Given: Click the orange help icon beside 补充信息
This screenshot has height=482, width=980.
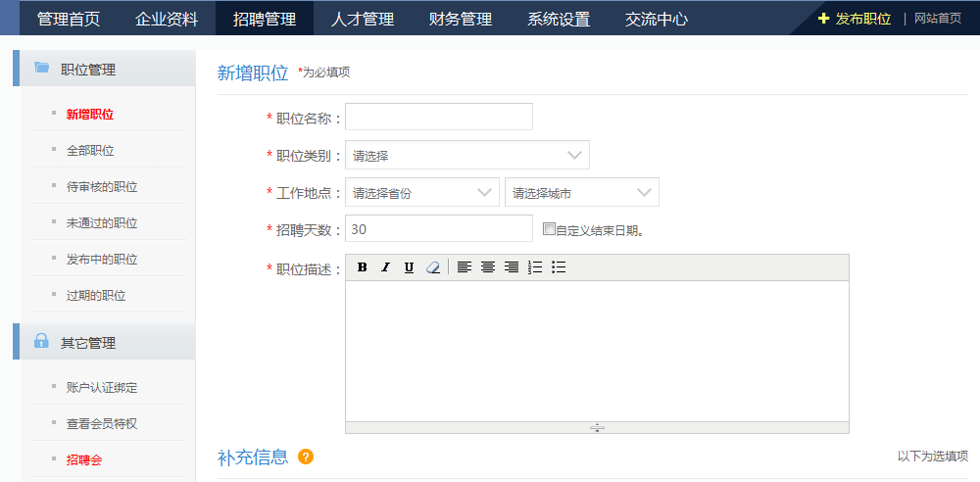Looking at the screenshot, I should 306,457.
